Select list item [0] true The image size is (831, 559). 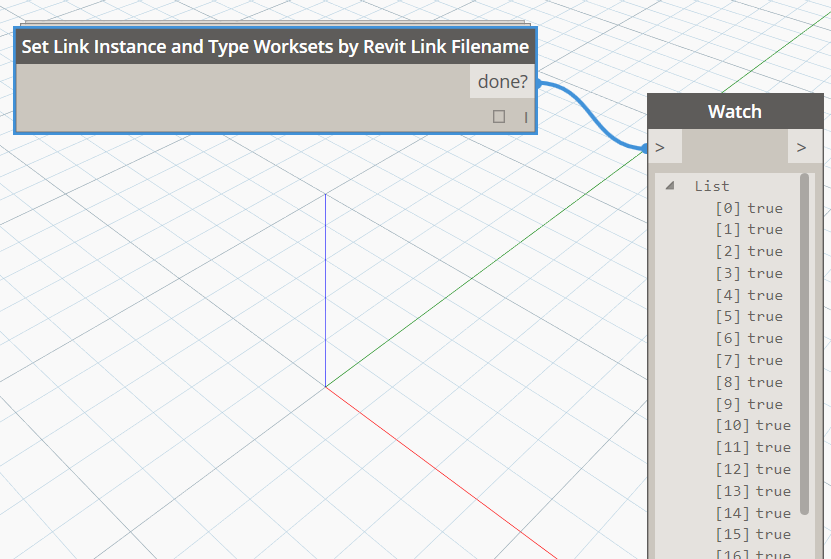tap(749, 208)
